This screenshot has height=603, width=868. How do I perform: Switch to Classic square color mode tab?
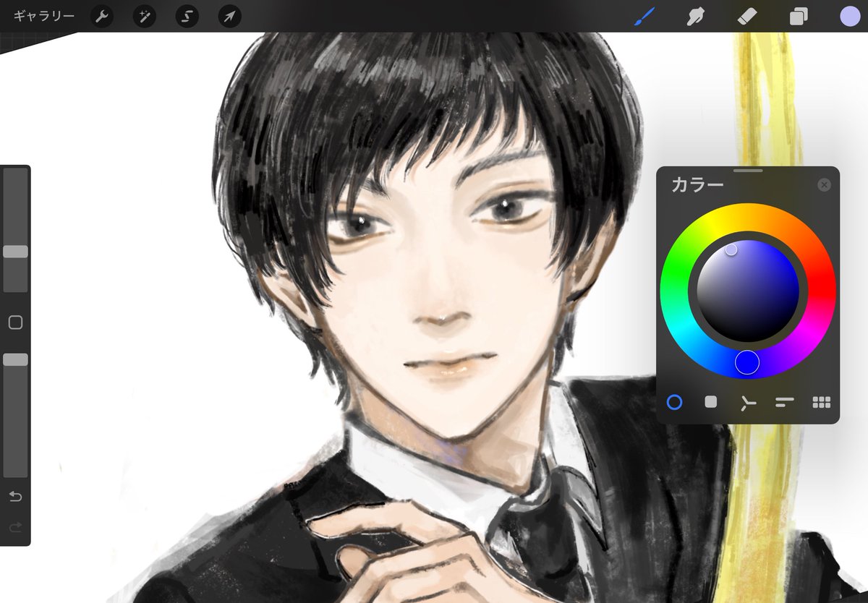(711, 402)
